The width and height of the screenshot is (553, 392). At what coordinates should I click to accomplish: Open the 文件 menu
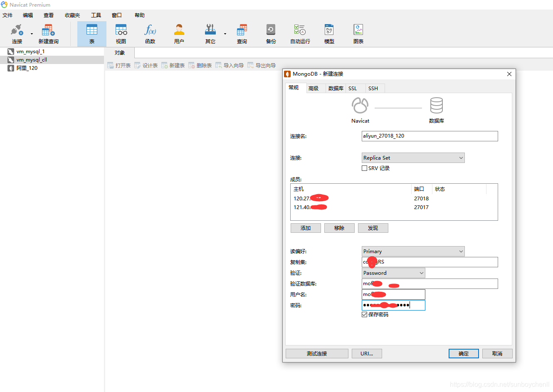tap(7, 15)
